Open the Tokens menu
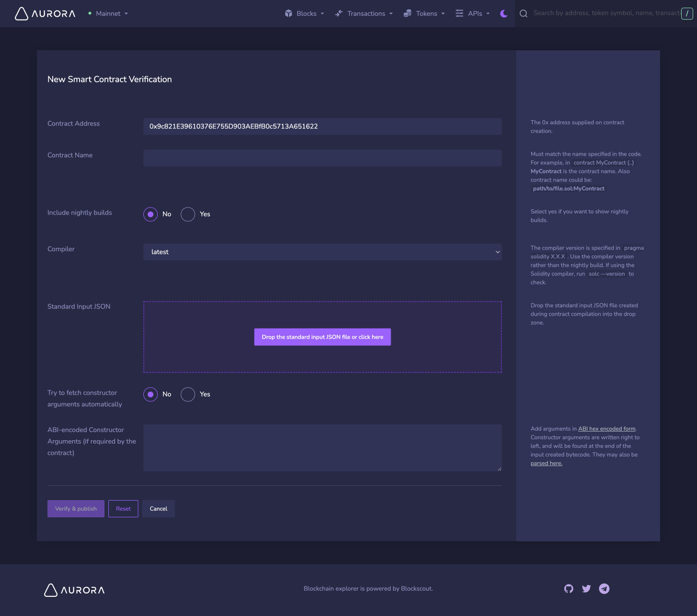The height and width of the screenshot is (616, 697). pos(424,13)
